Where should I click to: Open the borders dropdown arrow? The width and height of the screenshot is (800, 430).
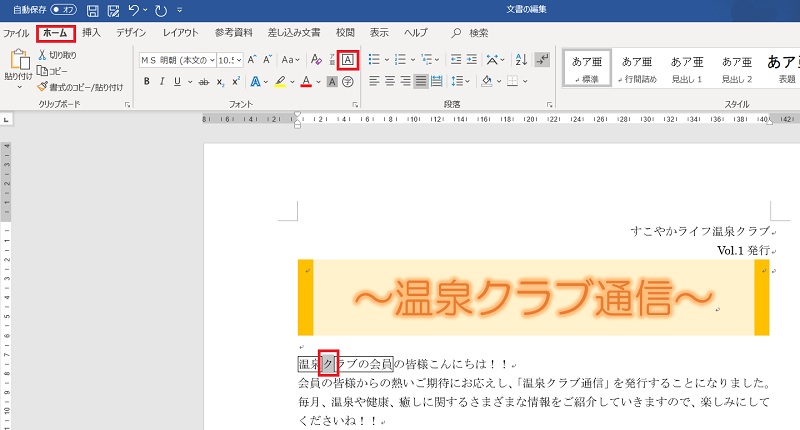pyautogui.click(x=525, y=82)
